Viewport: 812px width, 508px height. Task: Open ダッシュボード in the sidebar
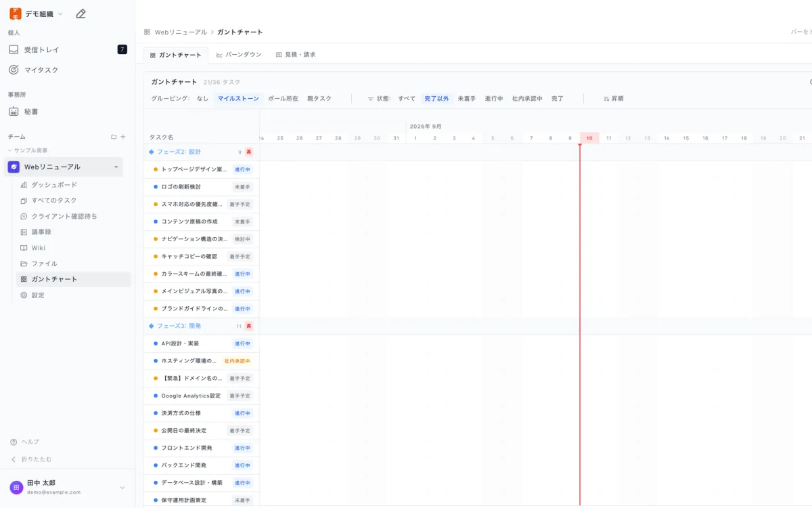coord(53,184)
